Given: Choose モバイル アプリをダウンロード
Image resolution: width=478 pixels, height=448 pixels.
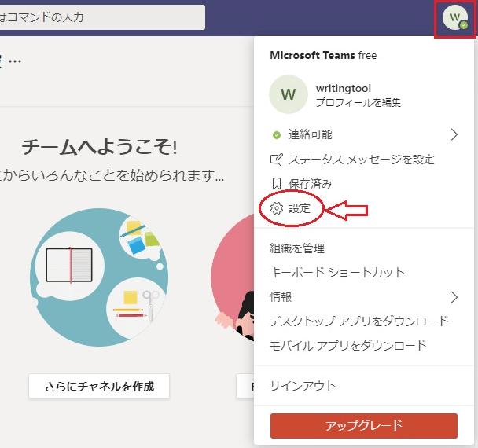Looking at the screenshot, I should point(347,345).
